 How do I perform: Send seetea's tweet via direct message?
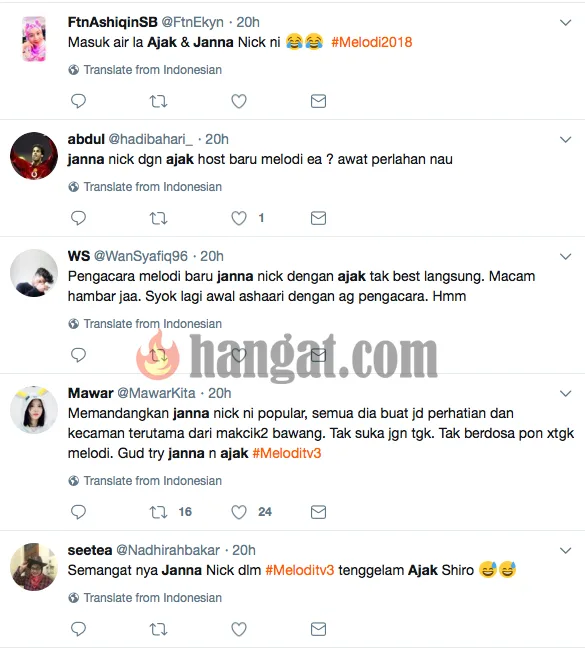tap(318, 629)
